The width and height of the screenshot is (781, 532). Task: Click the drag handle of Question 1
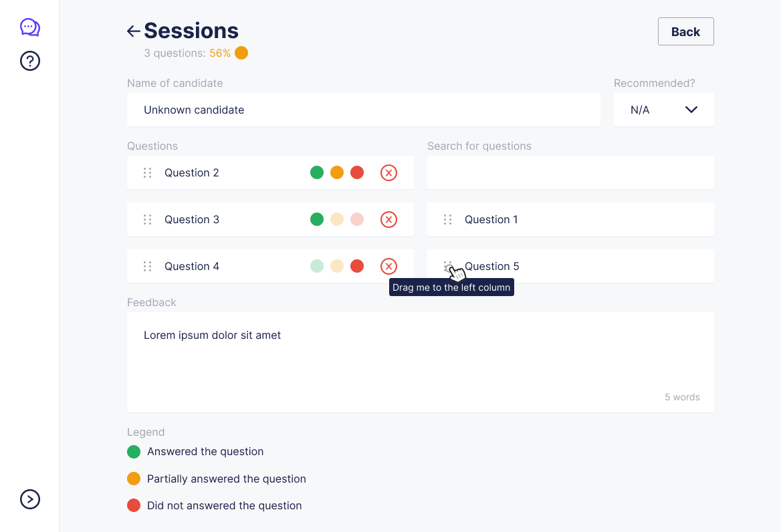click(x=447, y=219)
